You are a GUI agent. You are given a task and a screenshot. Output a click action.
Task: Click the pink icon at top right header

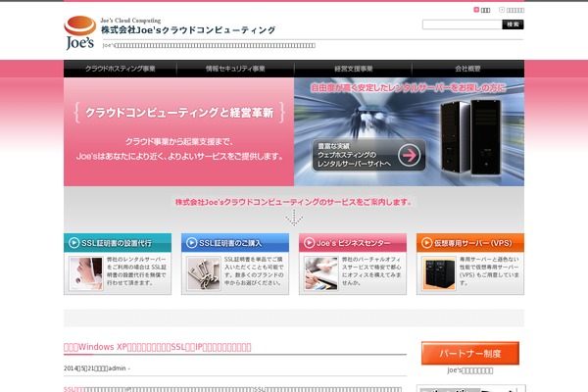pos(476,10)
